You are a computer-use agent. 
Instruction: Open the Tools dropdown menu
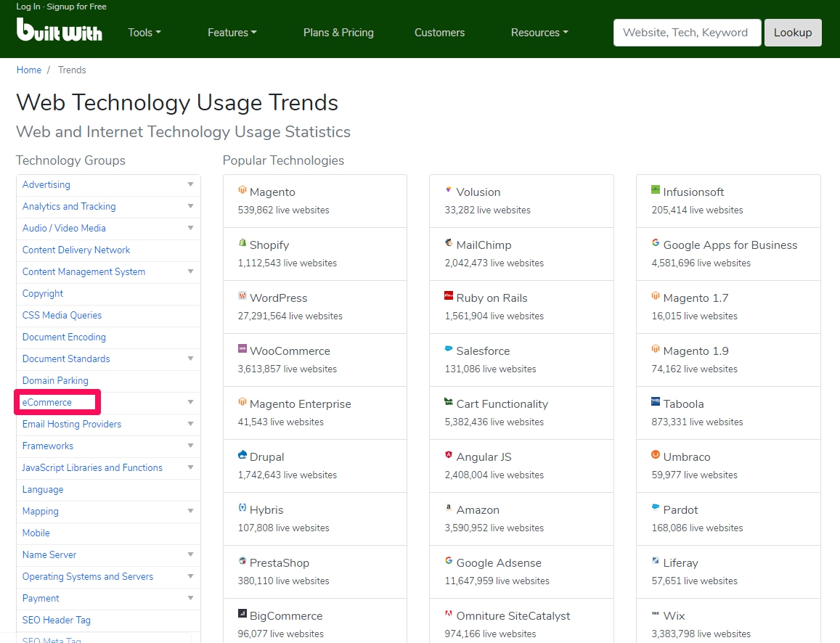[144, 33]
